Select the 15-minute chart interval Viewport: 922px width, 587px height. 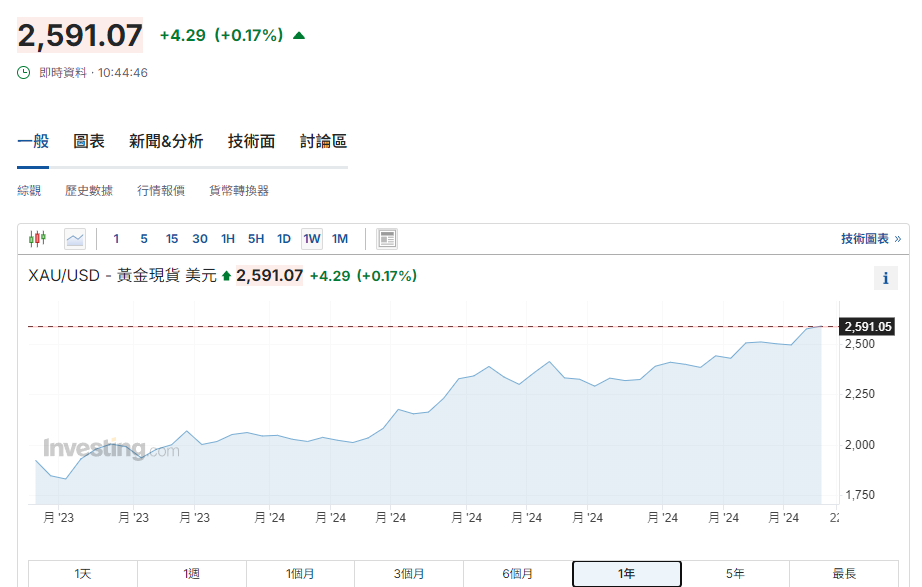(171, 238)
